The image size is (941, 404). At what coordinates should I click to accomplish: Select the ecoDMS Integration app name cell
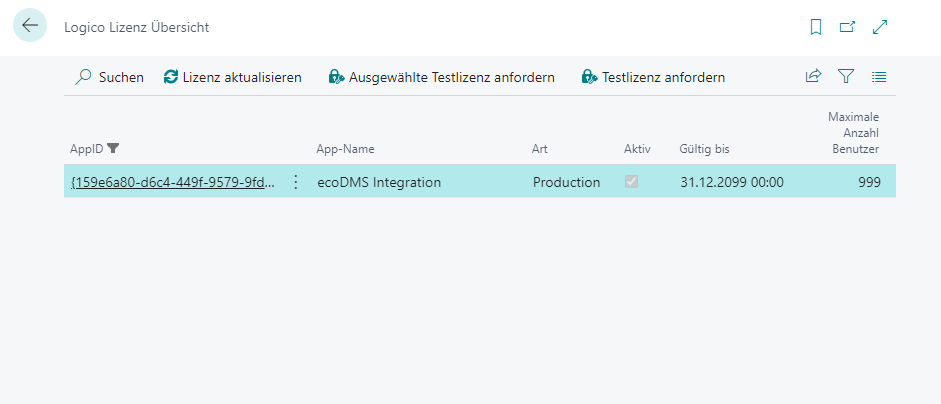(379, 182)
